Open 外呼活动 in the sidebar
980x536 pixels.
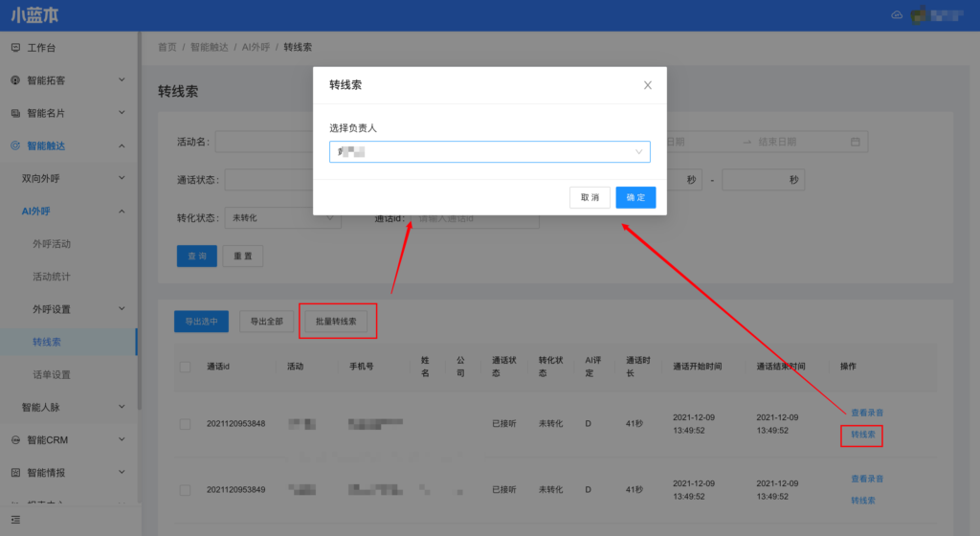point(52,244)
